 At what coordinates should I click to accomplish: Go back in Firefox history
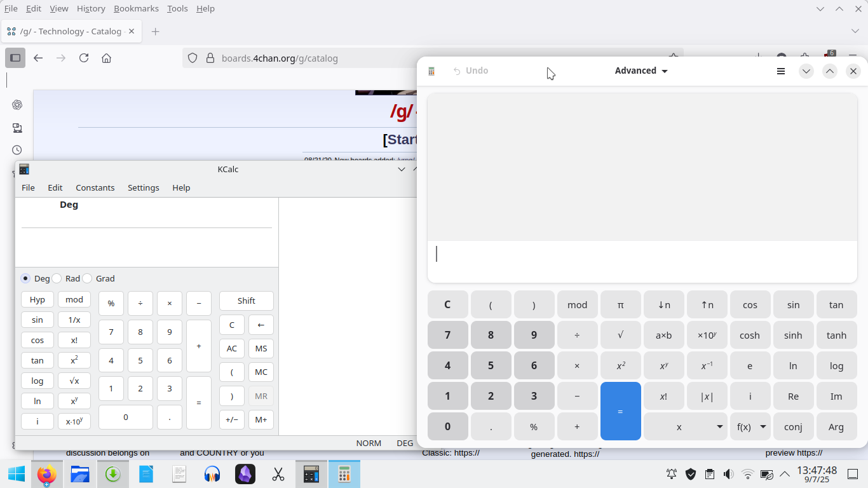click(x=38, y=58)
